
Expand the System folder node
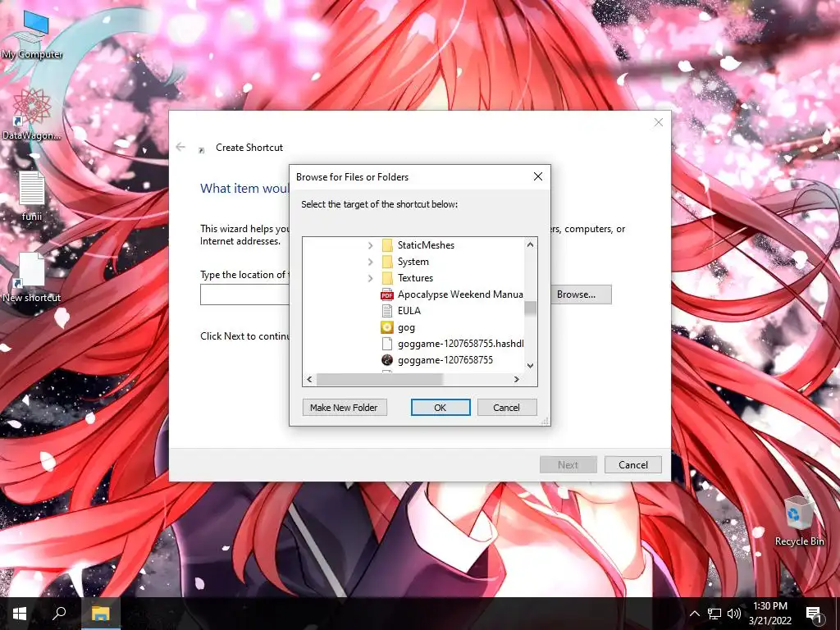pos(370,262)
